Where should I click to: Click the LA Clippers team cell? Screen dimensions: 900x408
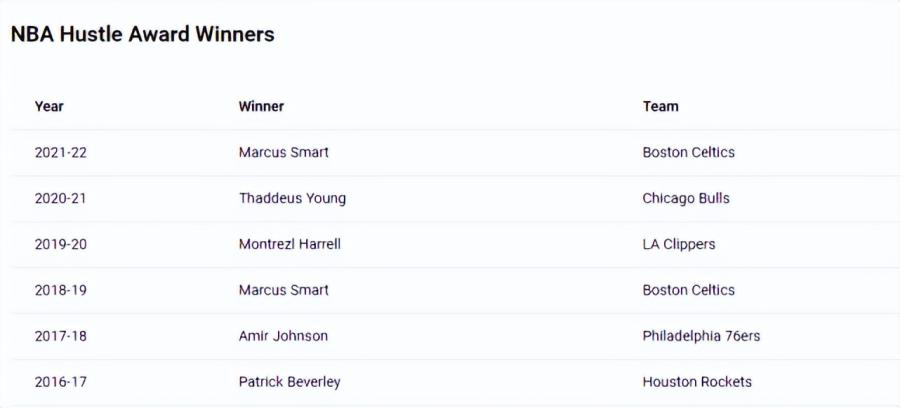678,244
